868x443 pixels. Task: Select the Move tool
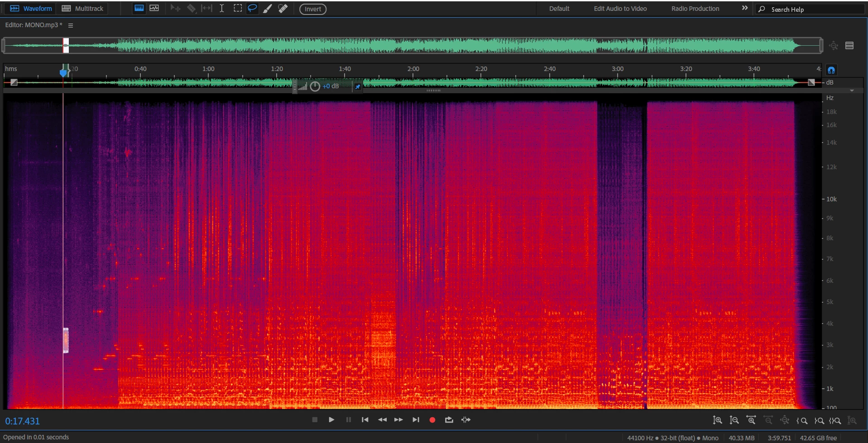[176, 8]
